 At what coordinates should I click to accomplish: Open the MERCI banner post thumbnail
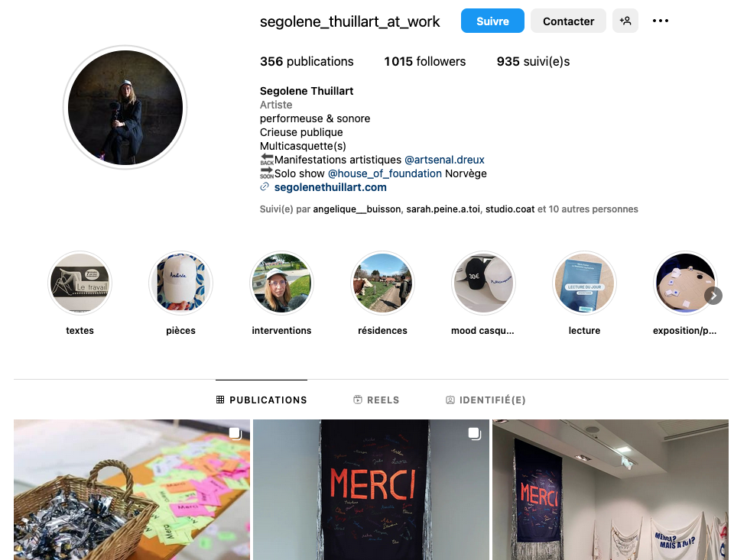pyautogui.click(x=371, y=490)
